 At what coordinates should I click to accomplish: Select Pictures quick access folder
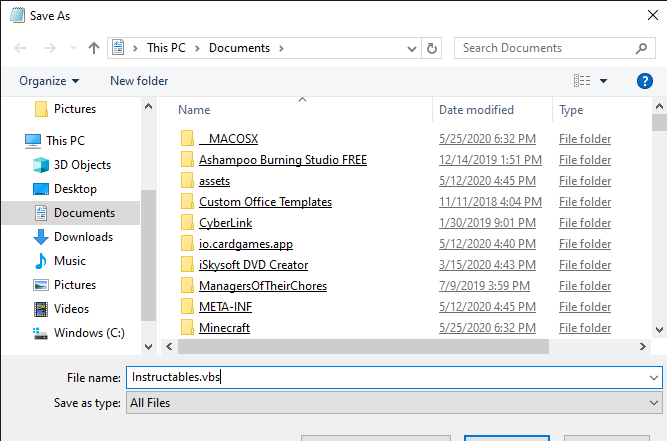tap(65, 109)
